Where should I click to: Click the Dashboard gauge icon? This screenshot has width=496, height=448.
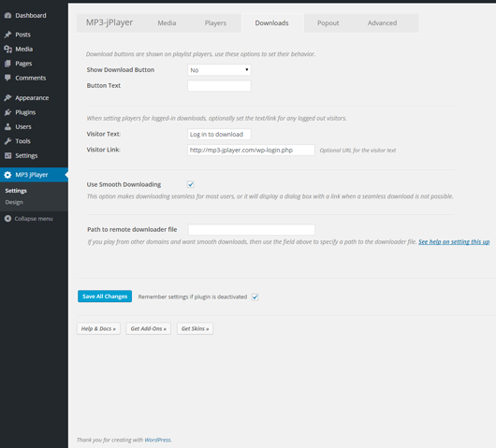[x=7, y=16]
